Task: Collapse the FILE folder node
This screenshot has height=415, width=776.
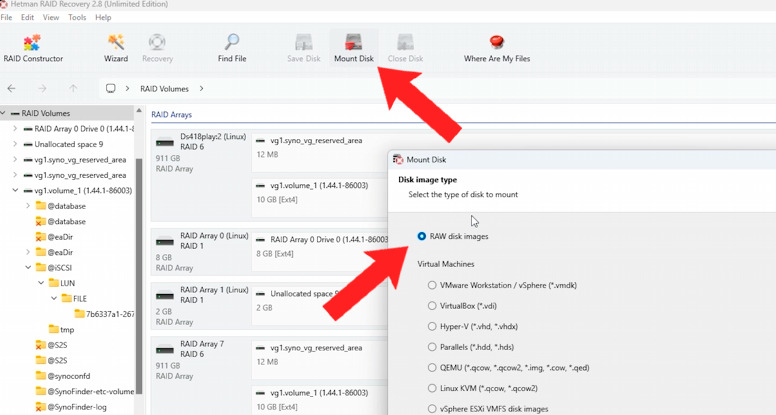Action: click(x=54, y=298)
